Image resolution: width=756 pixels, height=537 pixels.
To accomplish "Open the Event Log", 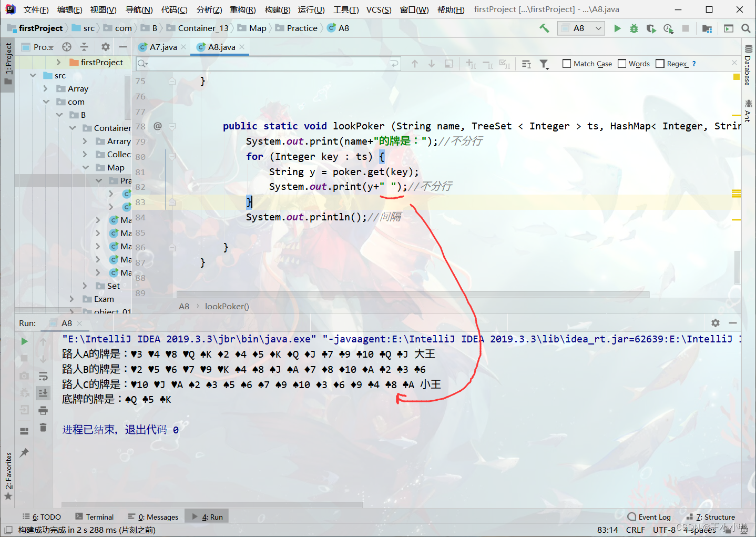I will (x=649, y=517).
